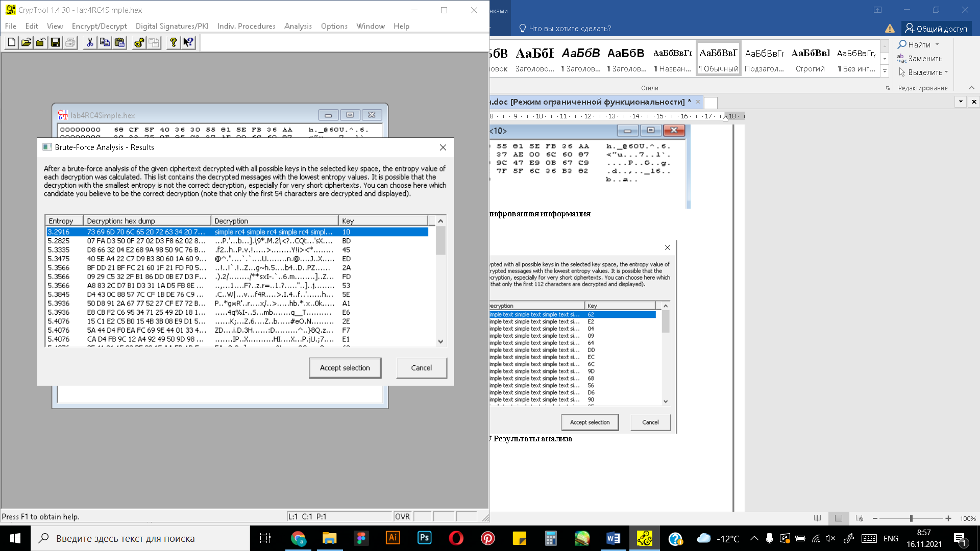
Task: Click the context help cursor icon
Action: pos(188,43)
